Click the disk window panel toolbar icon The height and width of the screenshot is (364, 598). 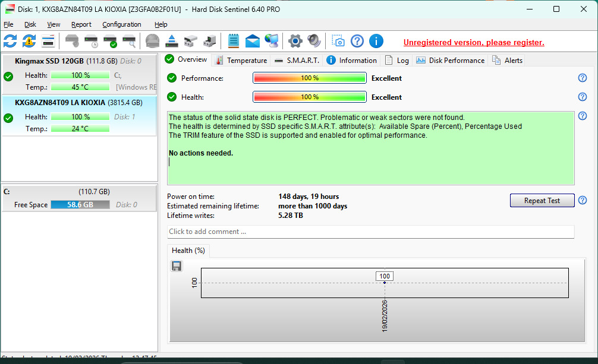point(48,41)
